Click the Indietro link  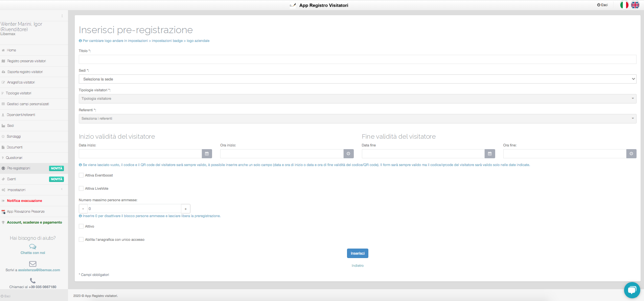pos(358,265)
